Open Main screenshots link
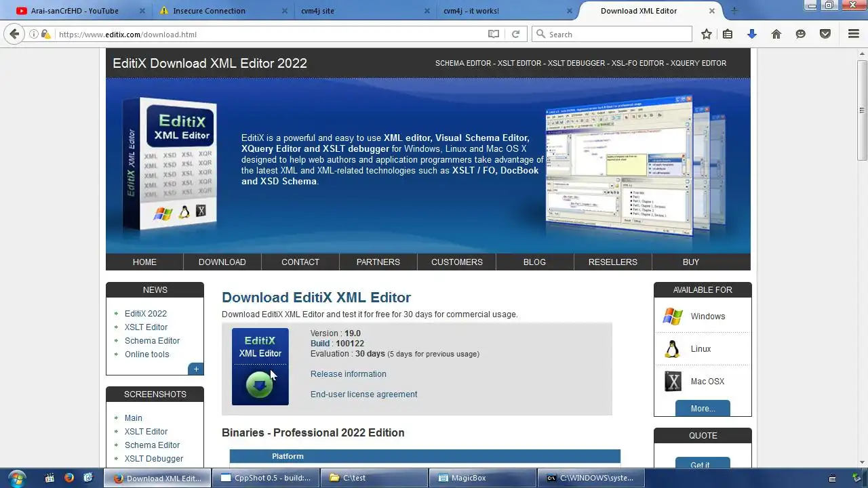Screen dimensions: 868x488 pos(134,418)
